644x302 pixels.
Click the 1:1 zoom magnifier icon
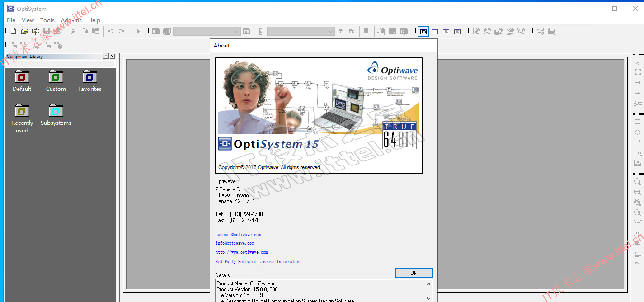[x=638, y=212]
